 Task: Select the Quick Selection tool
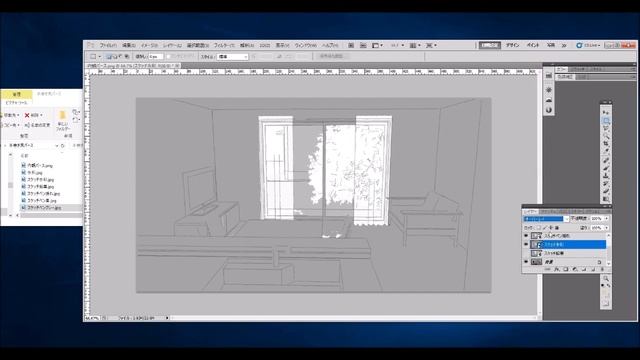click(606, 136)
